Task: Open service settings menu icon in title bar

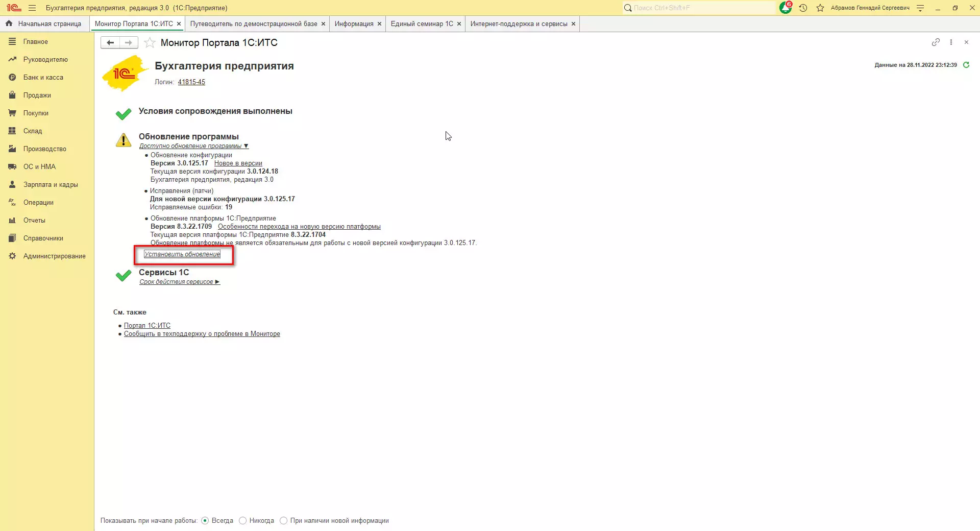Action: (x=920, y=8)
